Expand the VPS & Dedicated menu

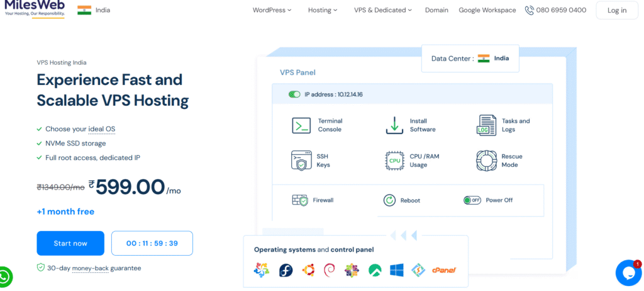click(x=383, y=10)
